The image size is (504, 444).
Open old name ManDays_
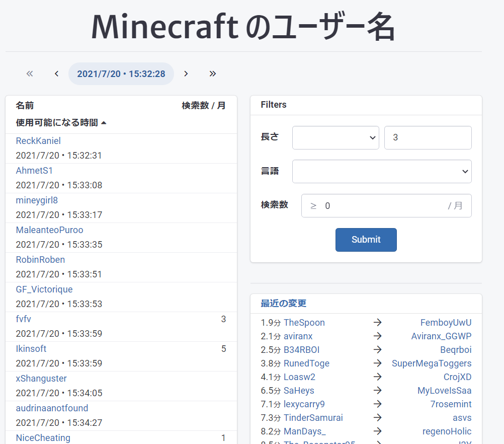305,431
